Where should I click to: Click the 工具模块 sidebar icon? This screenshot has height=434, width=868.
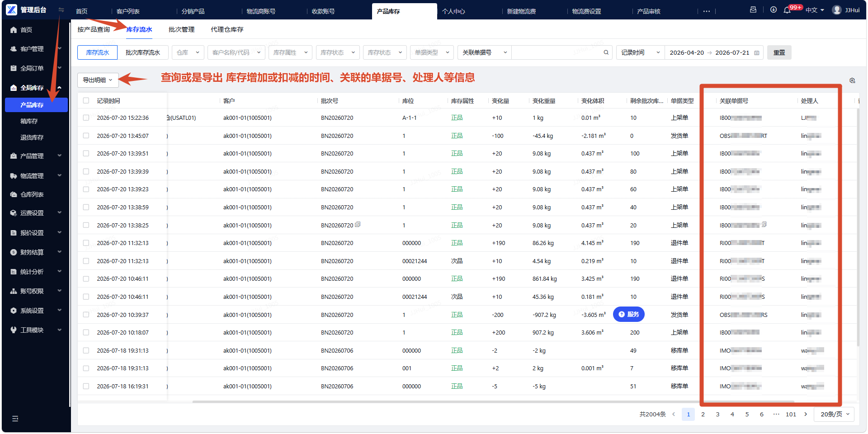point(14,330)
